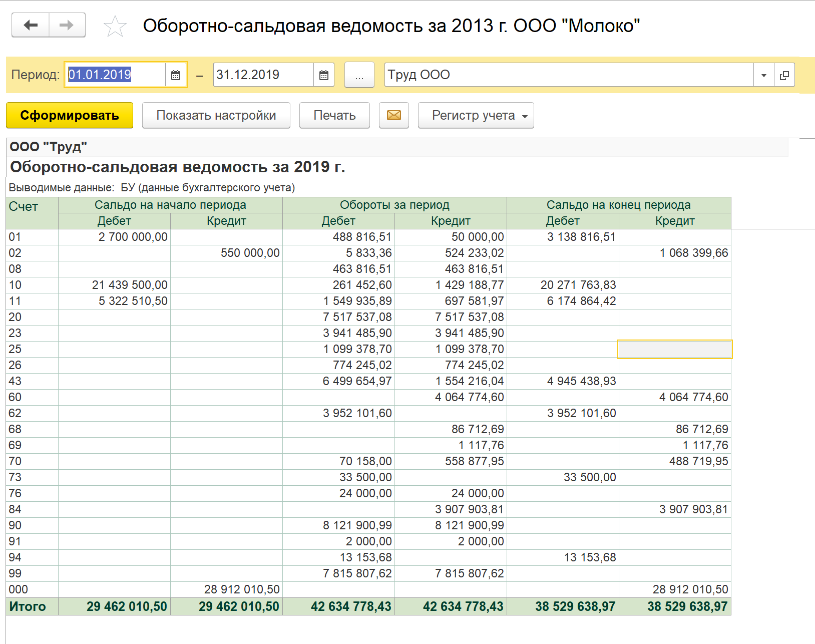Edit the period end date field
Viewport: 815px width, 644px height.
pyautogui.click(x=264, y=75)
